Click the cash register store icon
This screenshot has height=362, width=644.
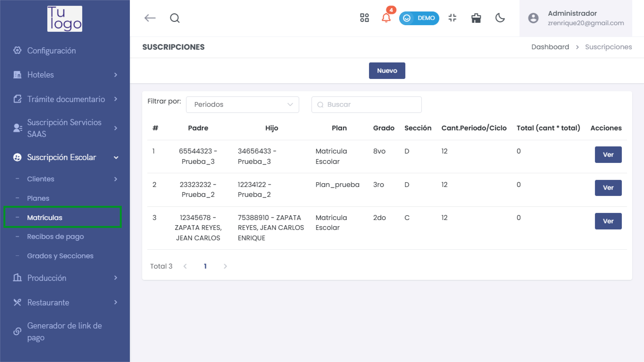point(476,18)
